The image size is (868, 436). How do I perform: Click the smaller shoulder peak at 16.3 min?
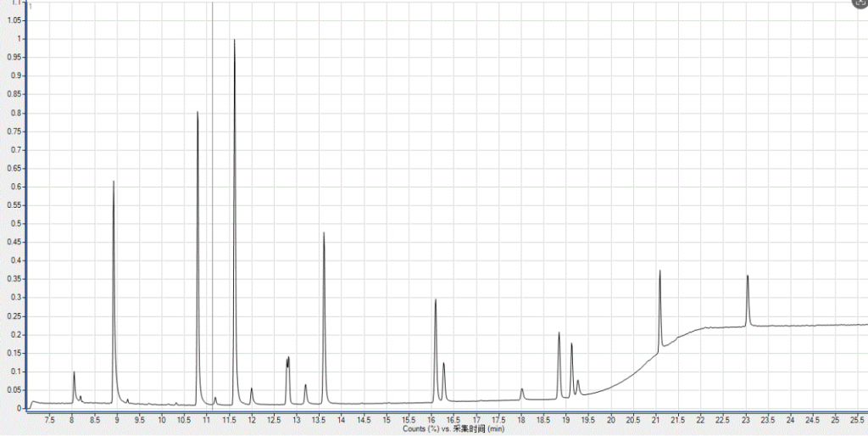(x=443, y=365)
